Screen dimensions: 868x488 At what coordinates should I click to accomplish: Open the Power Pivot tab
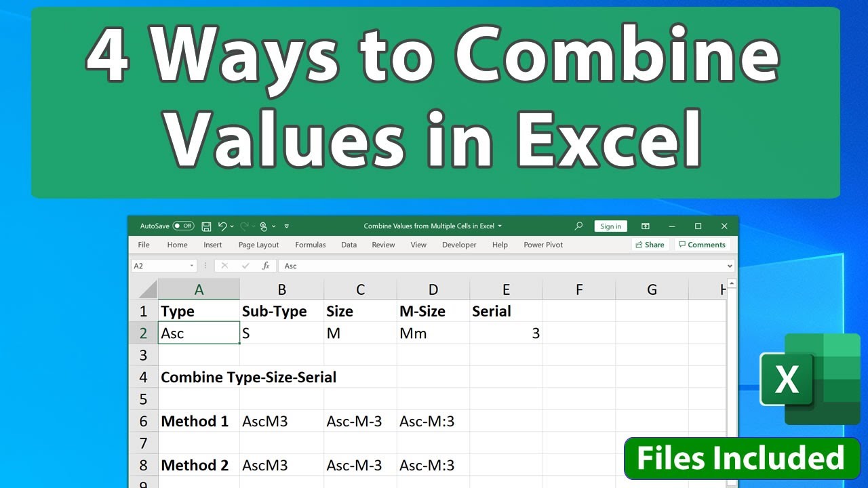tap(543, 245)
